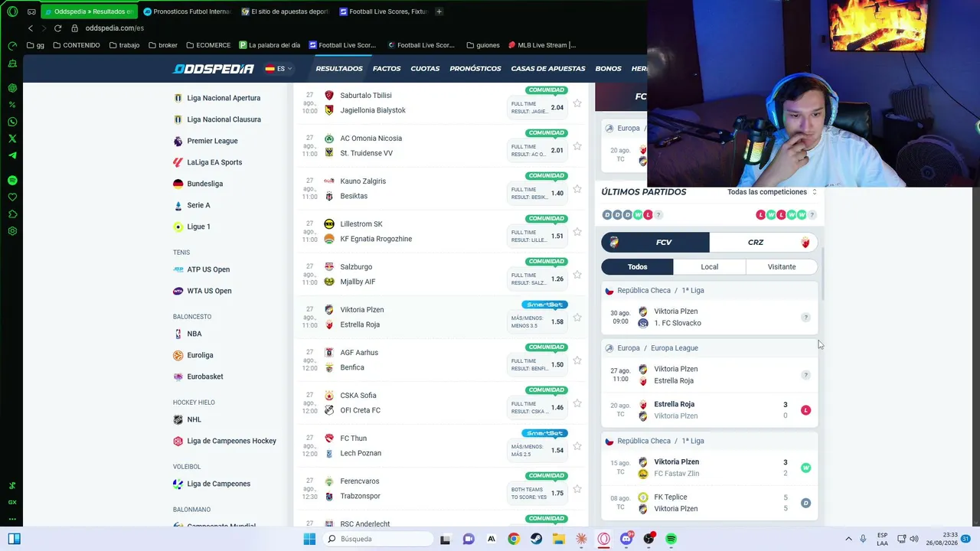Open the CUOTAS nav menu
Image resolution: width=980 pixels, height=551 pixels.
pyautogui.click(x=425, y=69)
